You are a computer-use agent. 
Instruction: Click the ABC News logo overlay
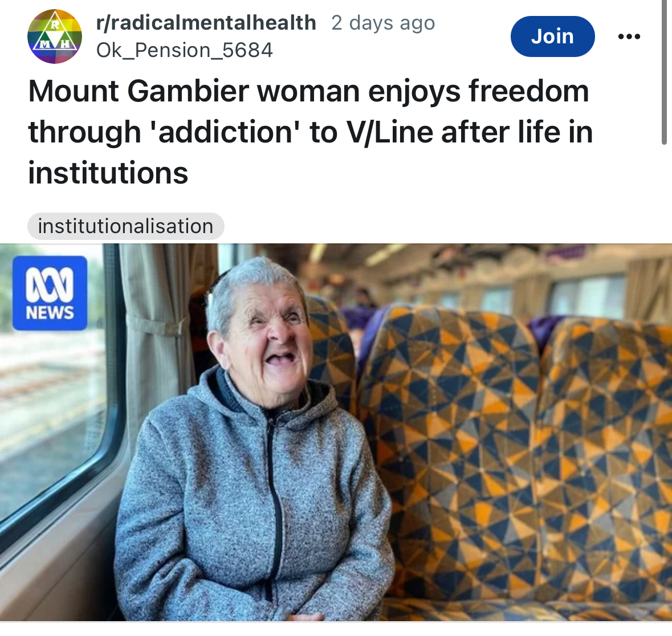[50, 293]
